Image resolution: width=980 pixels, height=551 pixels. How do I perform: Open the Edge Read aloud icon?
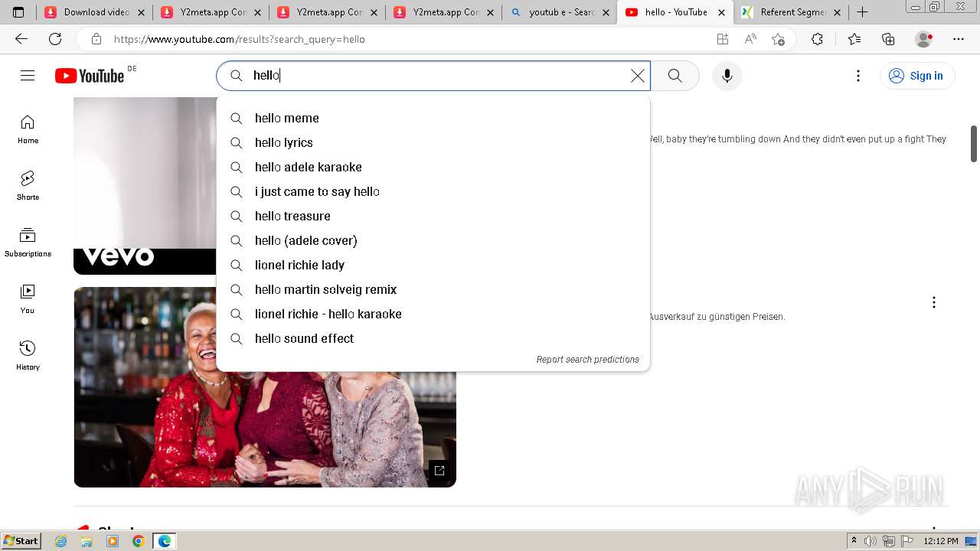pos(750,39)
